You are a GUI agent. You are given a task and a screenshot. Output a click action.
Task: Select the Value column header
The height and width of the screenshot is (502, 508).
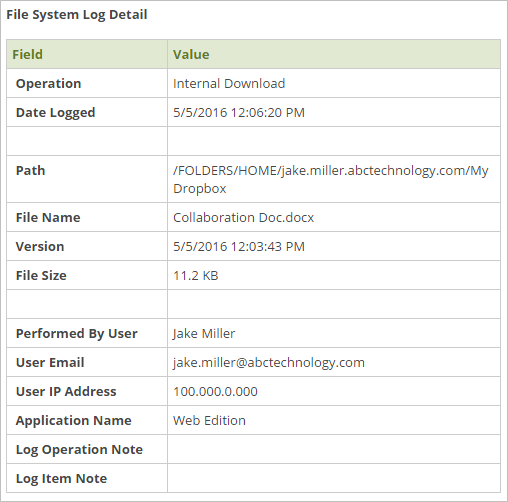point(191,54)
